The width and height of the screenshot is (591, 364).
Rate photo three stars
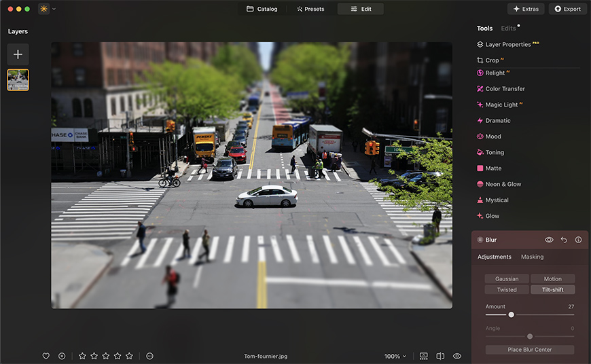pos(106,356)
